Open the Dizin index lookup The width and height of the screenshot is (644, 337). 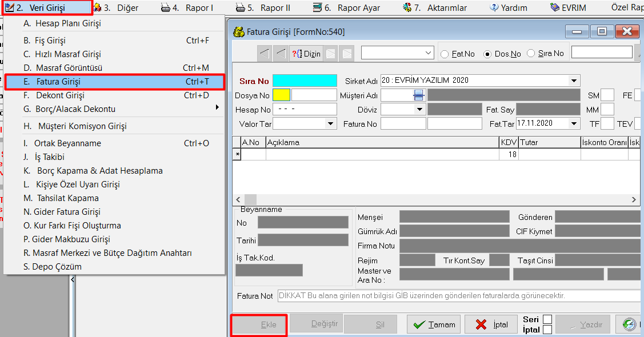click(x=306, y=54)
